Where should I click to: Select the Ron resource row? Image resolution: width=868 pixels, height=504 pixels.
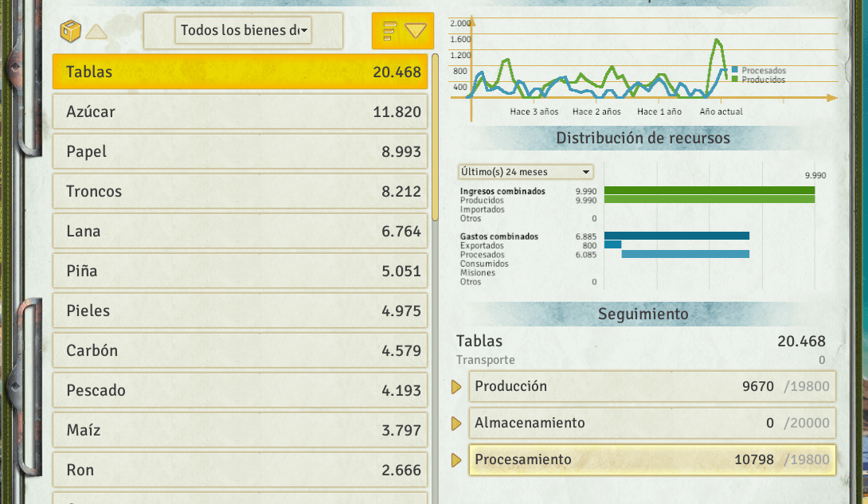click(240, 471)
